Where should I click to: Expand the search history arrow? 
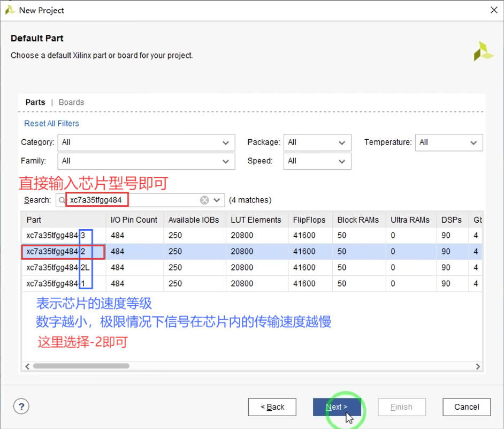click(x=217, y=200)
